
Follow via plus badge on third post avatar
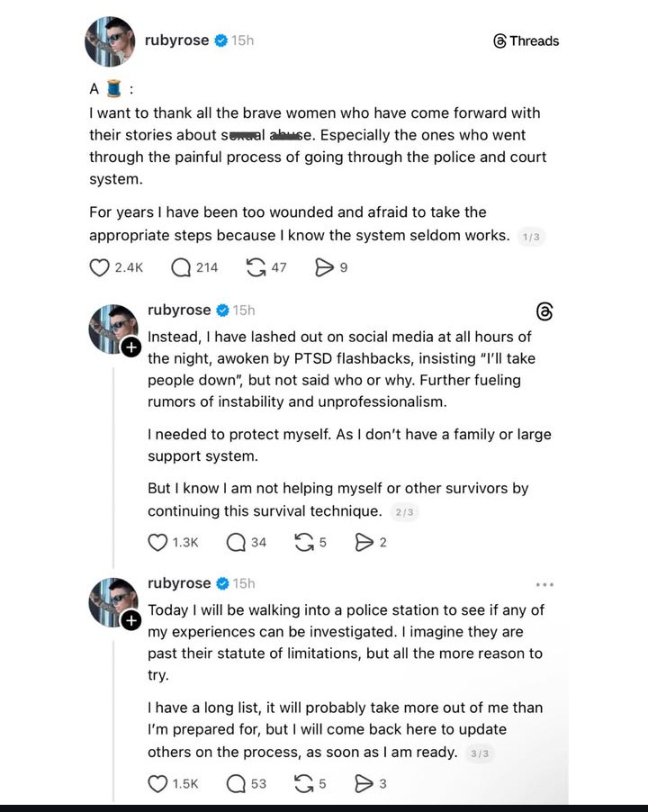(130, 620)
